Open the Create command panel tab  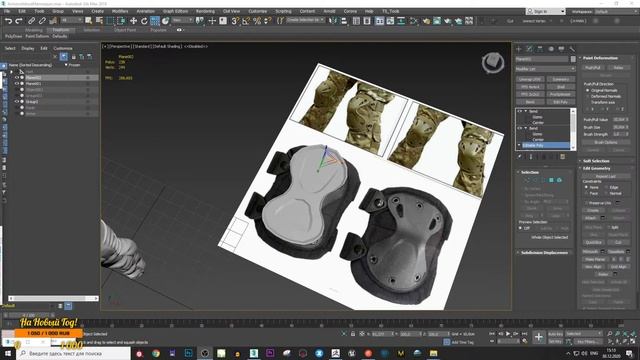coord(519,49)
